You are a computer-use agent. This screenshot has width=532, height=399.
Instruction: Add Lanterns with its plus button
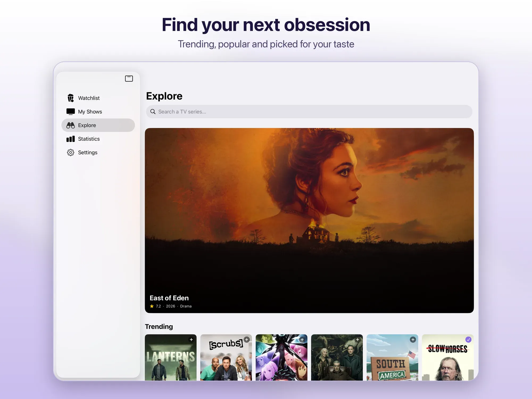191,340
